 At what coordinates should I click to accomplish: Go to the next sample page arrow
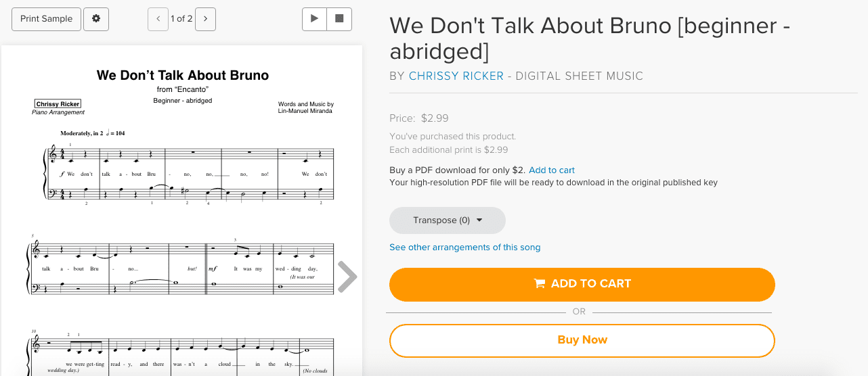tap(205, 19)
